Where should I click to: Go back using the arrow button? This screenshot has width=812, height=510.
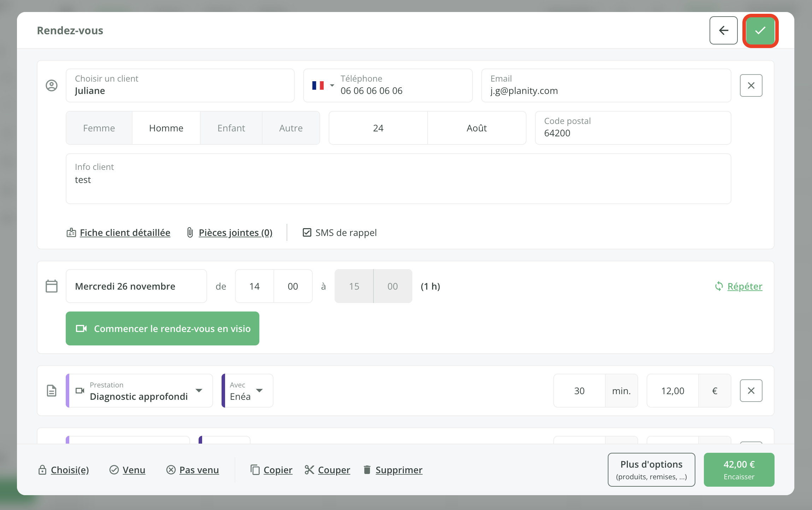[x=723, y=31]
